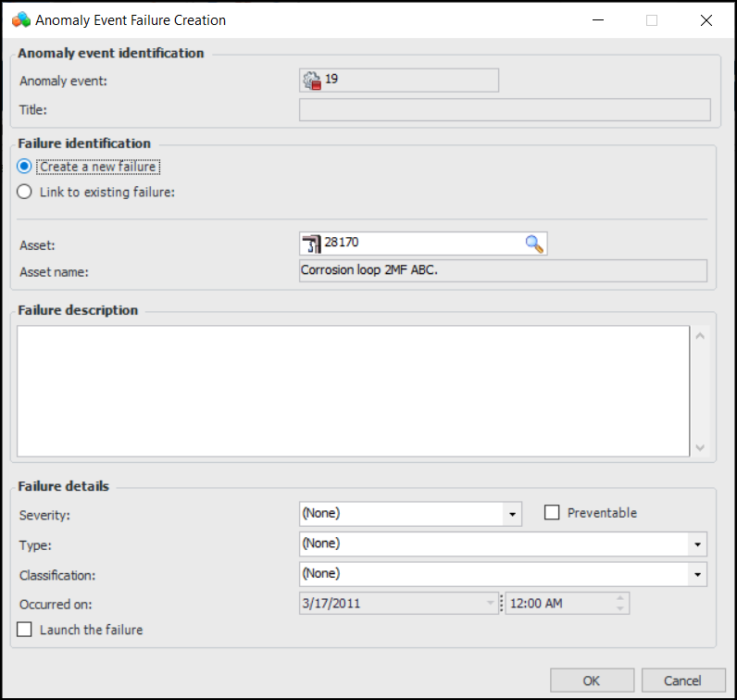Click the 12:00 AM time field
Image resolution: width=737 pixels, height=700 pixels.
pyautogui.click(x=567, y=603)
